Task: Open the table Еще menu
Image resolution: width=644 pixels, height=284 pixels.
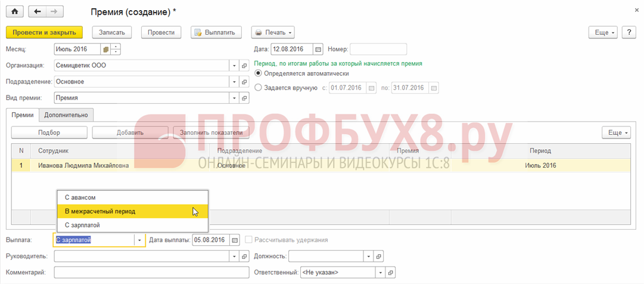Action: [616, 132]
